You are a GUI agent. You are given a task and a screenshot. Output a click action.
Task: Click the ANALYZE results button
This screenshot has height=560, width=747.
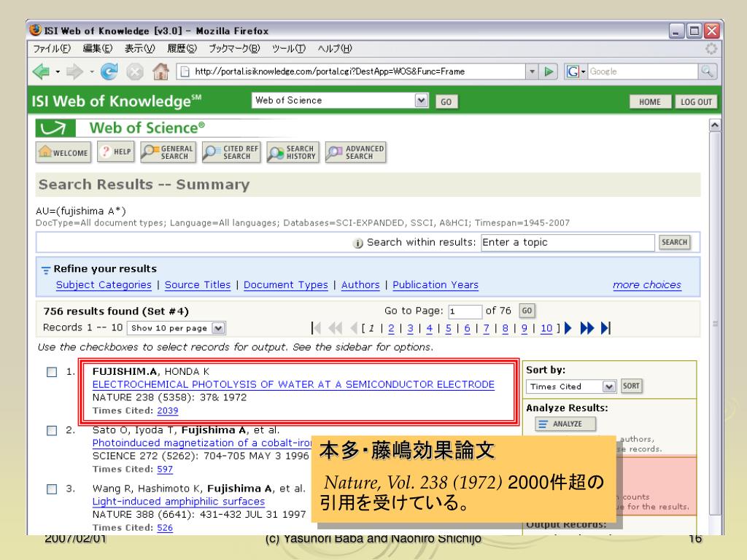click(565, 424)
